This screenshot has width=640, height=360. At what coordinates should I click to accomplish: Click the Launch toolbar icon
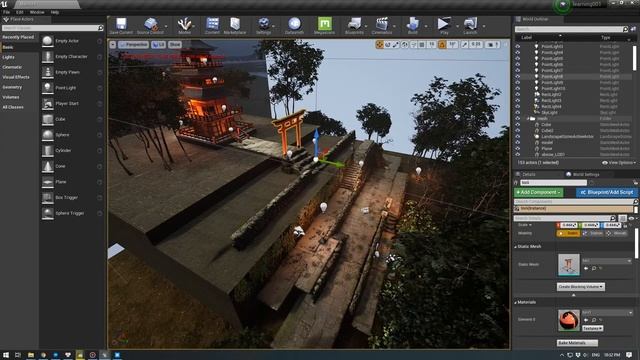(470, 24)
